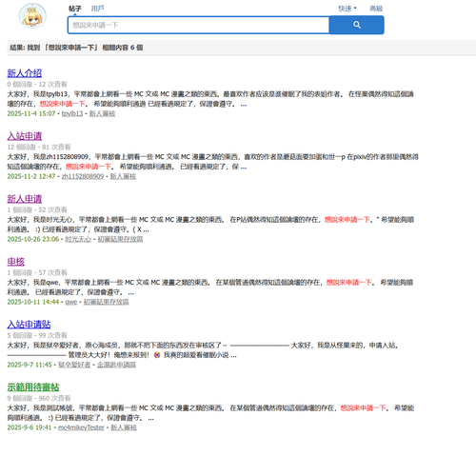Viewport: 476px width, 456px height.
Task: Open 新人審核 forum under mc4mikeyTester's post
Action: pos(124,427)
